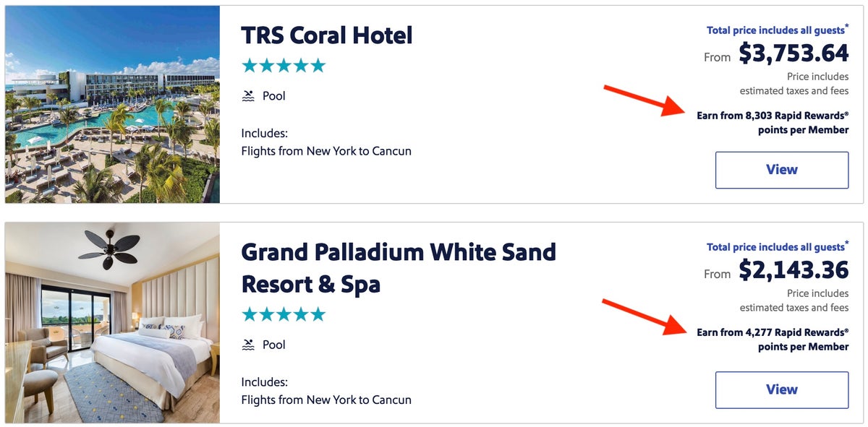
Task: Open the TRS Coral Hotel name link
Action: click(327, 35)
